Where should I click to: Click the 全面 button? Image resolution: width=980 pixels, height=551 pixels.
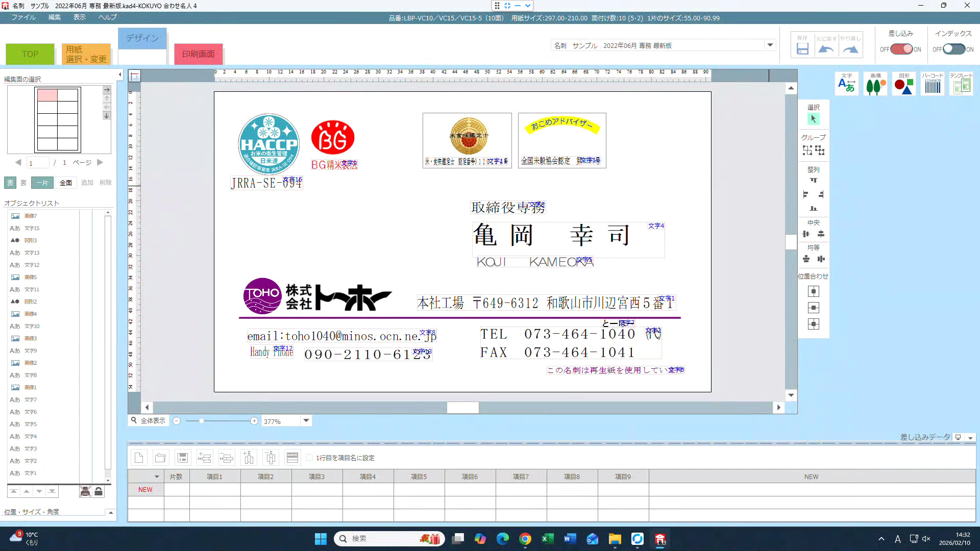point(66,183)
